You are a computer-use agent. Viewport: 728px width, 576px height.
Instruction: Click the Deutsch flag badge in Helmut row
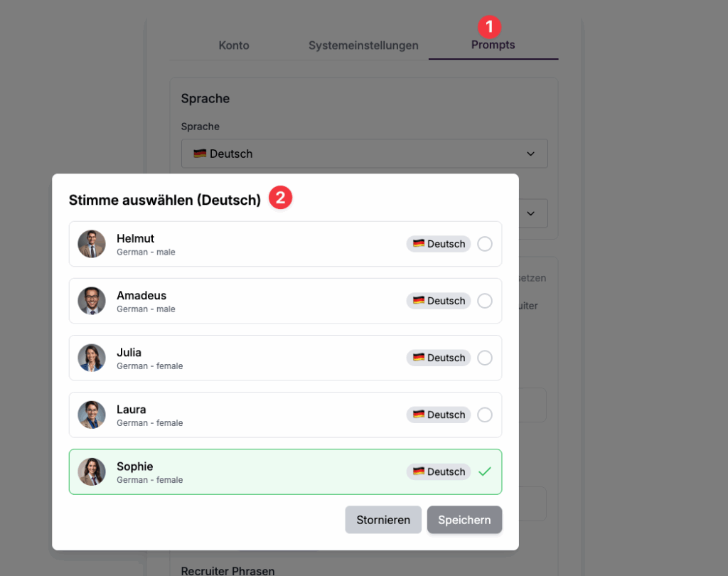coord(439,244)
